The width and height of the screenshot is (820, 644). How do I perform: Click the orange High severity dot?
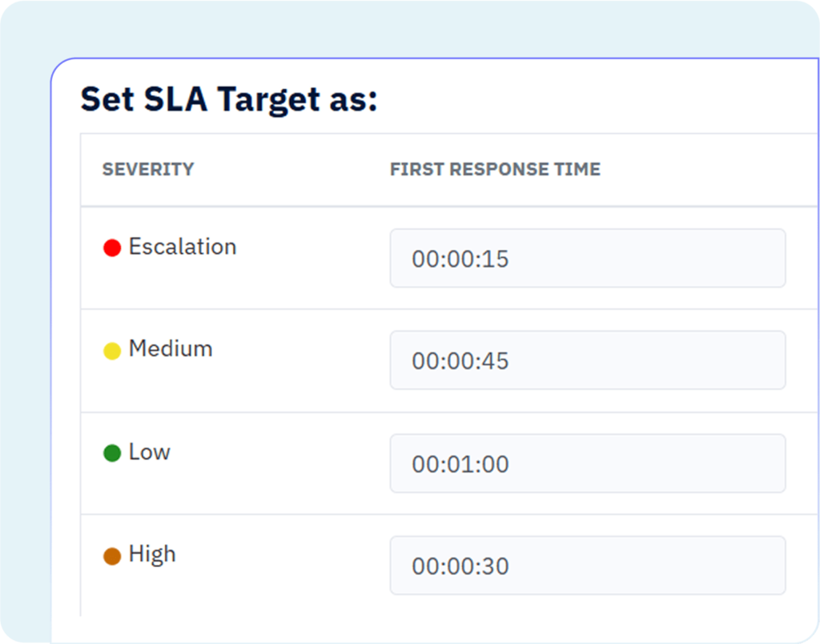pos(112,556)
